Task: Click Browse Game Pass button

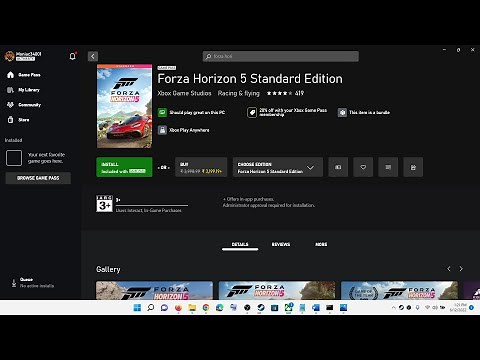Action: click(38, 178)
